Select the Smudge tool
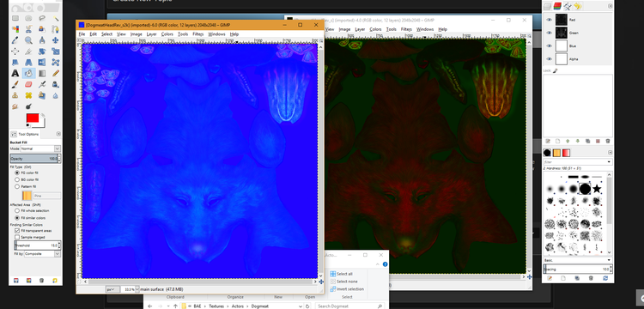 [15, 106]
